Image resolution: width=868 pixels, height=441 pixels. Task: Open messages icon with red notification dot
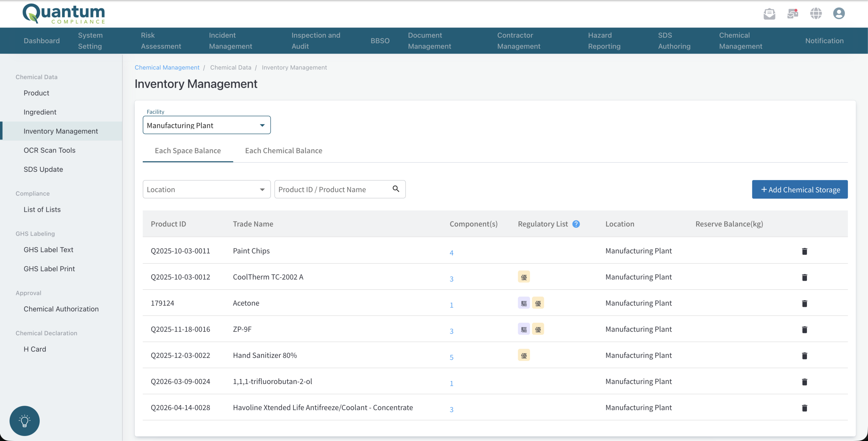pyautogui.click(x=793, y=14)
